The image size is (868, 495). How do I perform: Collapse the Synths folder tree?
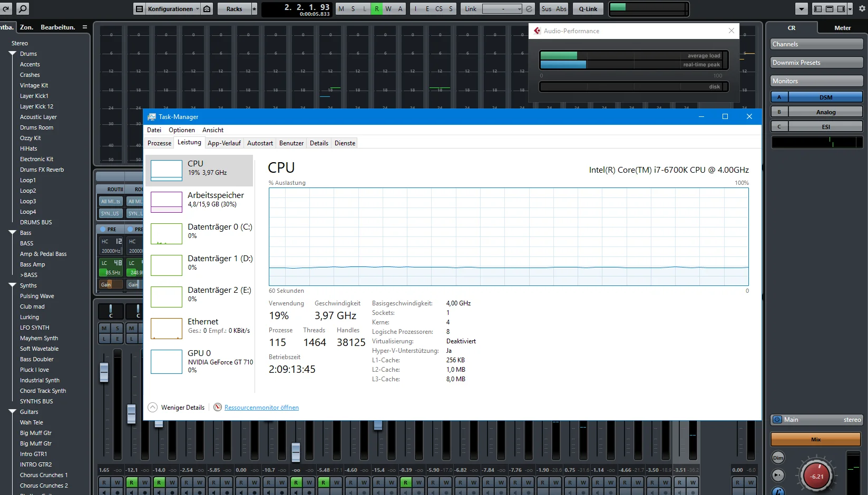point(12,285)
